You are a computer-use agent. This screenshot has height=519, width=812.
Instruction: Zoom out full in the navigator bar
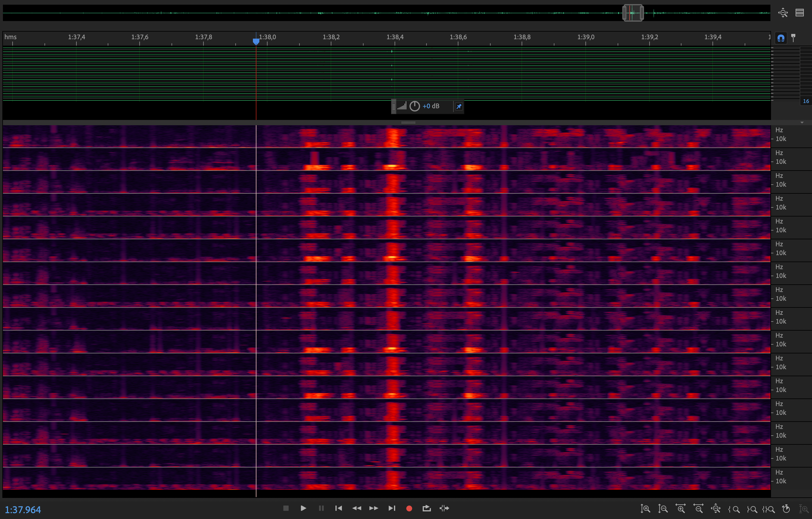(783, 13)
